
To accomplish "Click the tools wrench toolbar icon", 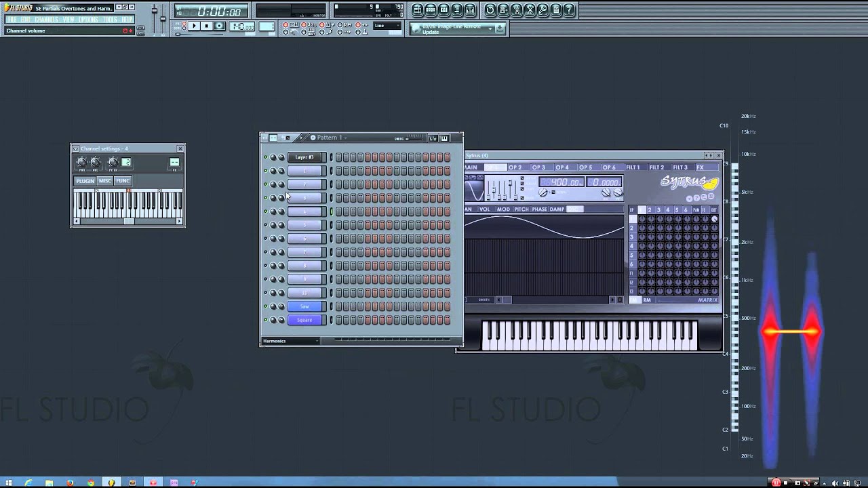I will 542,10.
